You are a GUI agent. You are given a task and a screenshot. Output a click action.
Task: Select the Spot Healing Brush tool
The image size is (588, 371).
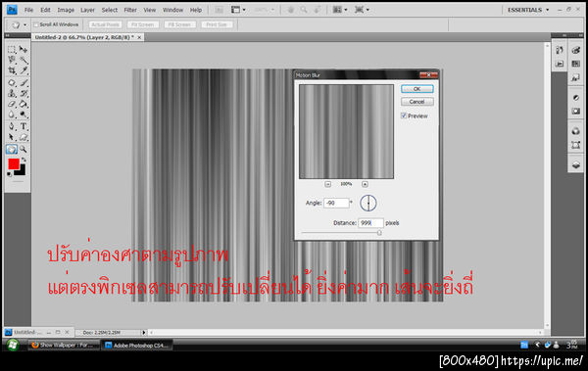12,82
